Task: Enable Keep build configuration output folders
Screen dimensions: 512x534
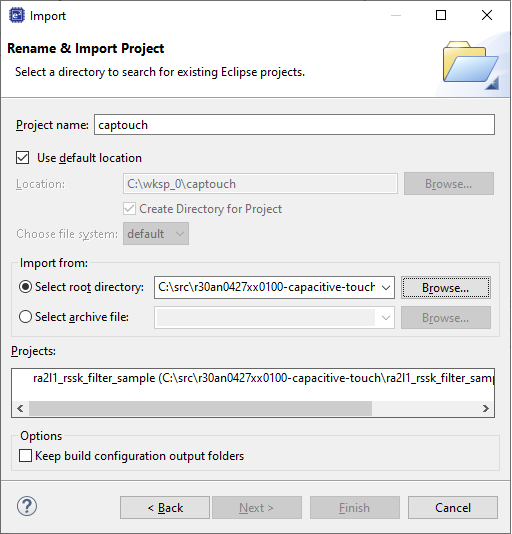Action: pyautogui.click(x=26, y=456)
